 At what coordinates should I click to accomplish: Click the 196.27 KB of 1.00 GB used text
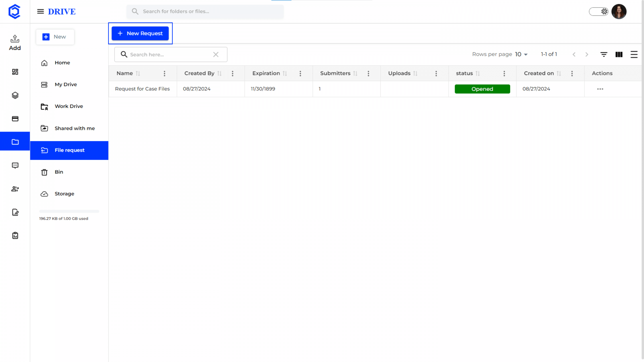click(x=64, y=219)
